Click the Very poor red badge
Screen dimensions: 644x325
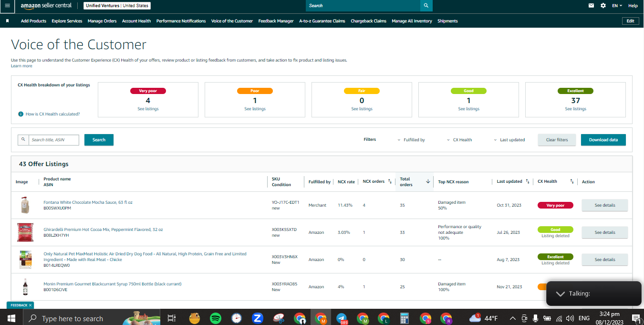coord(148,91)
